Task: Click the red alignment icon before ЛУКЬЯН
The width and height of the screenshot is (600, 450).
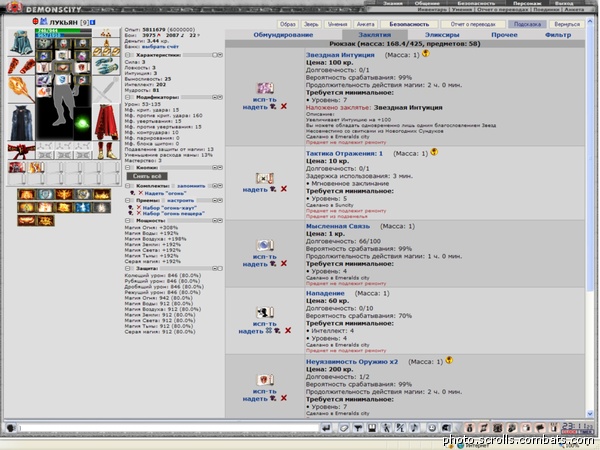Action: coord(36,21)
